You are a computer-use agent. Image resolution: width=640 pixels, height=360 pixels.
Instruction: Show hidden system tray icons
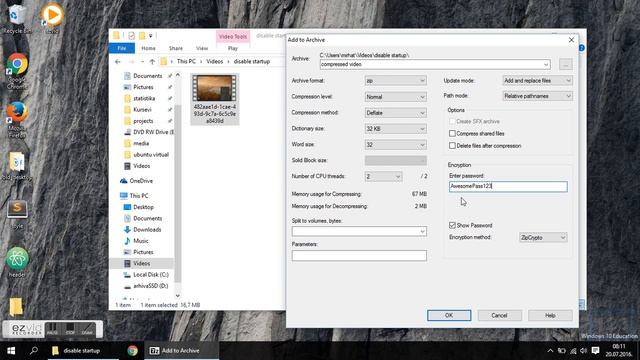(x=550, y=351)
